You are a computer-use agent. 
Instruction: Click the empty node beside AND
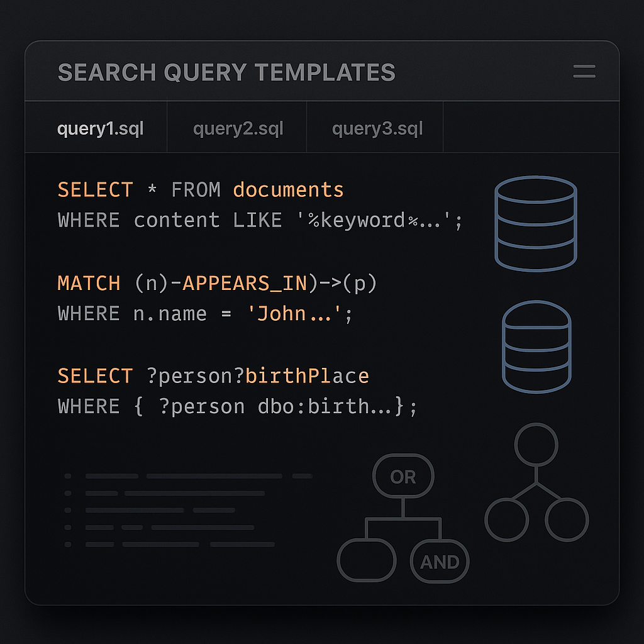[367, 560]
